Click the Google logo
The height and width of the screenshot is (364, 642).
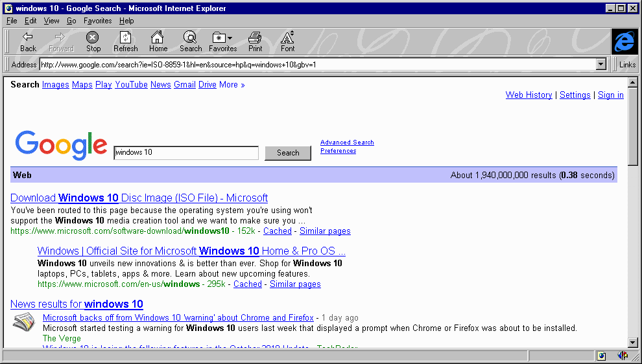click(x=61, y=145)
